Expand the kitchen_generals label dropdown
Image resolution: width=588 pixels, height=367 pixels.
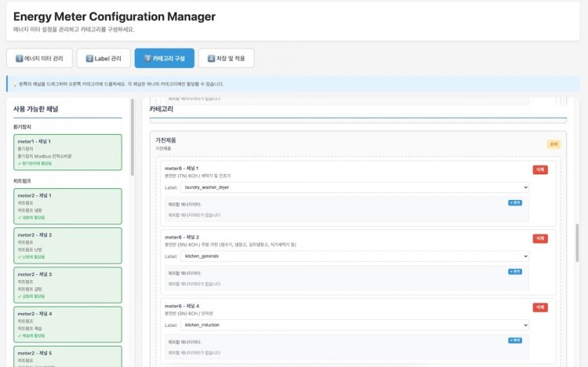click(x=355, y=256)
